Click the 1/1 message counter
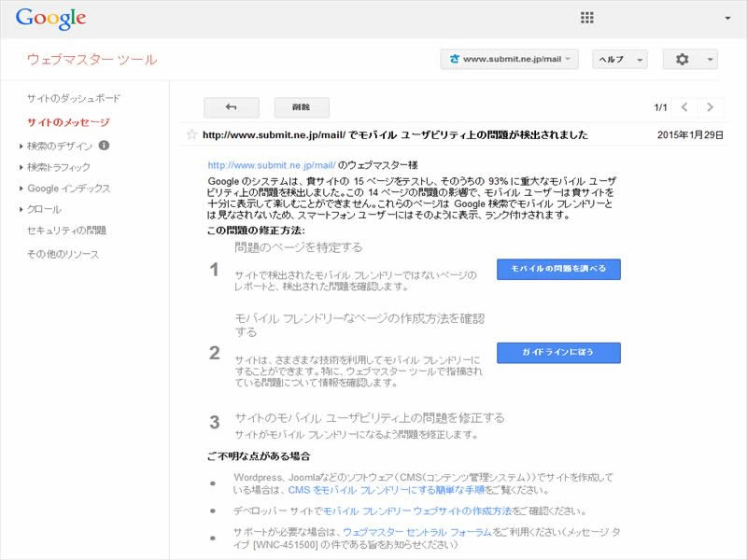The image size is (747, 560). coord(660,107)
